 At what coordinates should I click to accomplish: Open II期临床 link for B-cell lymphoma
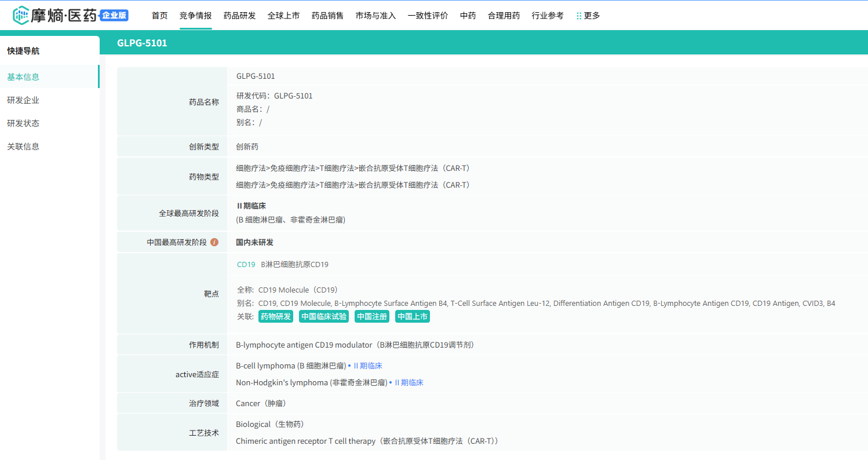coord(367,366)
